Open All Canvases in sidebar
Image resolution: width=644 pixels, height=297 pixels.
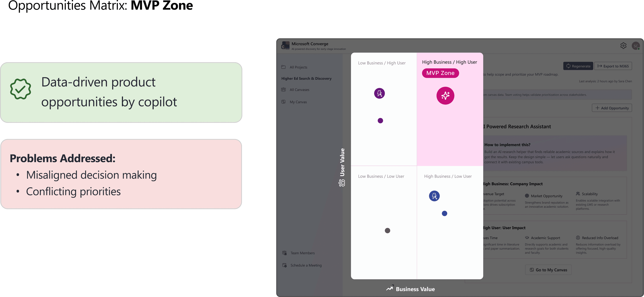click(299, 90)
